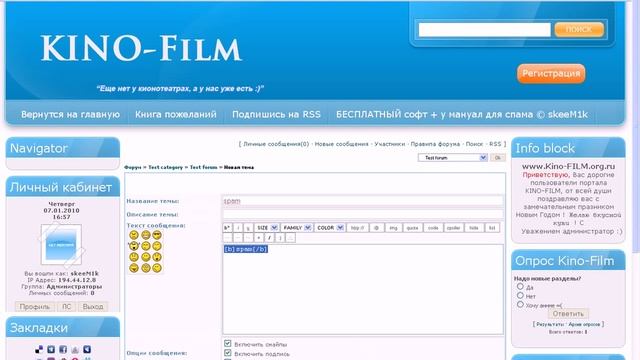Apply bold via the b toolbar button
Screen dimensions: 640x360
click(x=227, y=228)
